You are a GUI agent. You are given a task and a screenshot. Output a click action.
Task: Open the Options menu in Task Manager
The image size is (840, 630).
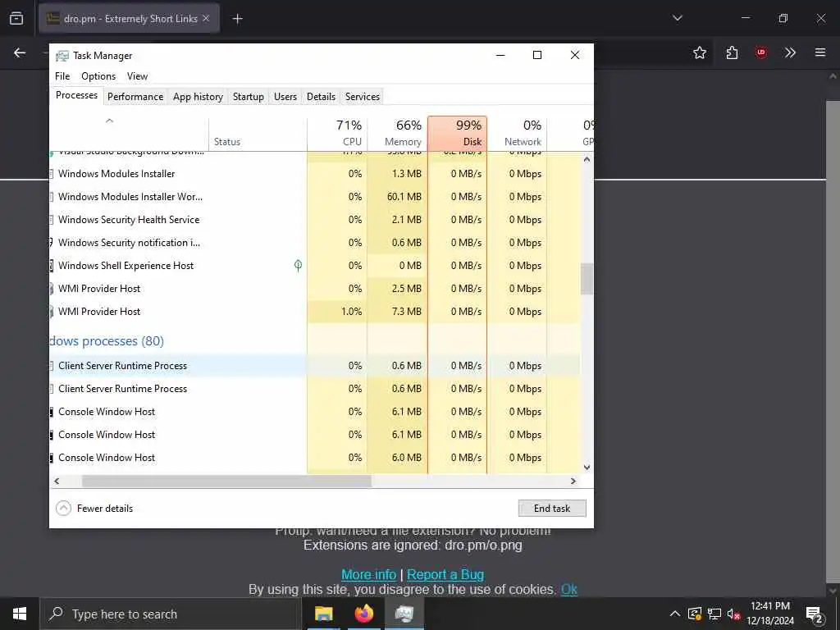point(98,76)
